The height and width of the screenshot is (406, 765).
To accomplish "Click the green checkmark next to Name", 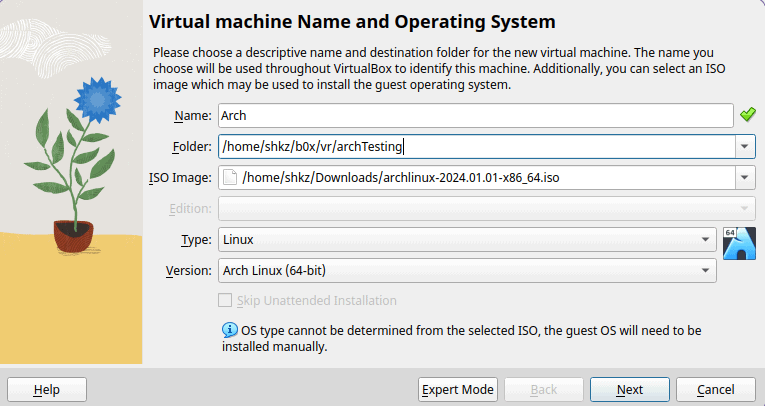I will tap(747, 115).
